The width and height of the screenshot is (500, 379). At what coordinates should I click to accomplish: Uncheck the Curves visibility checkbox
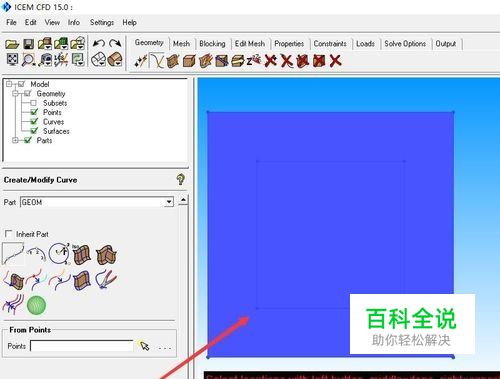pos(34,121)
